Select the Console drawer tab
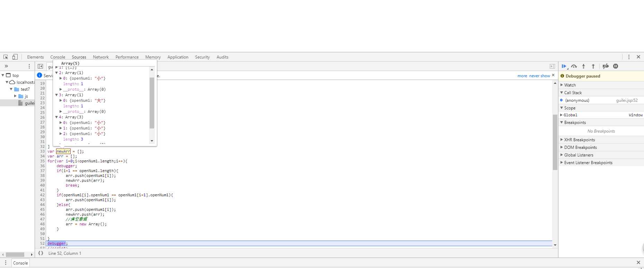 pos(20,263)
